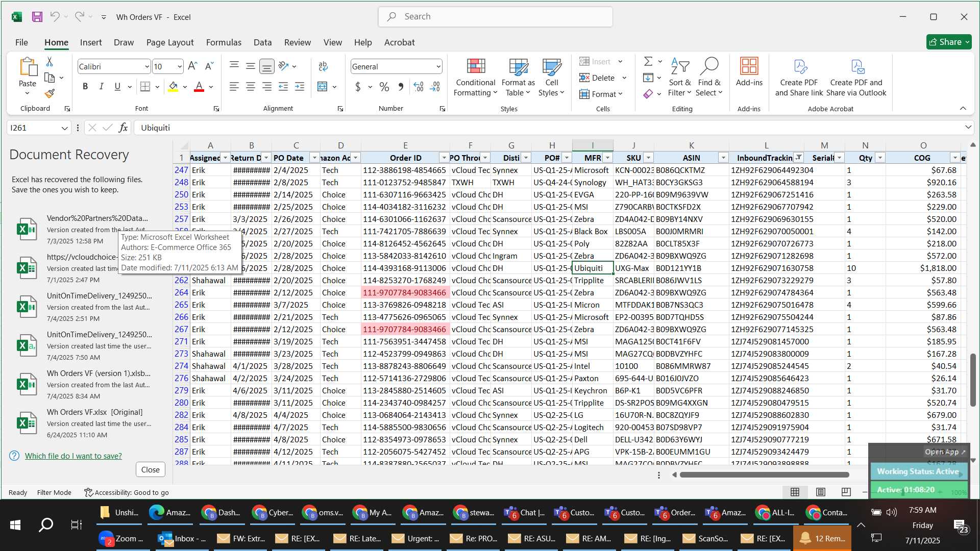Click the Percent Style icon

pos(384,87)
